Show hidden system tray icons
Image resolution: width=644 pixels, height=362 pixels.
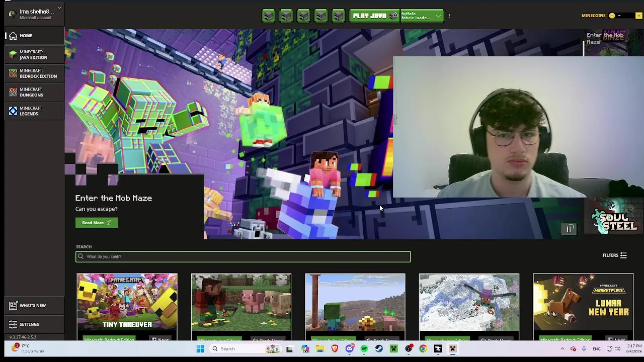coord(562,349)
